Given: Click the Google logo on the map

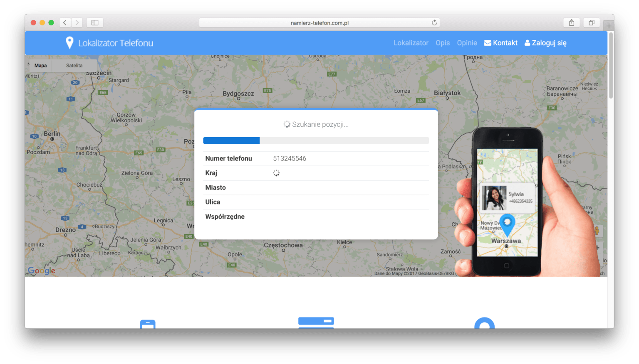Looking at the screenshot, I should pos(42,271).
